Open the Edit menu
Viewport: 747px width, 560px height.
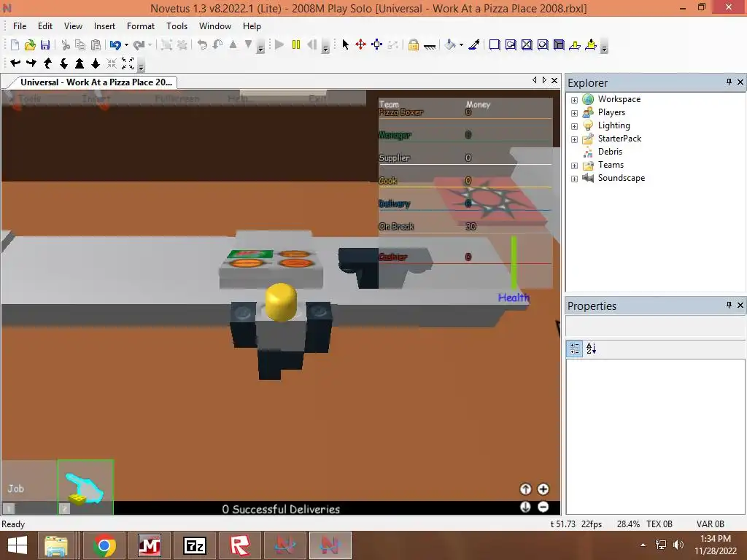45,26
